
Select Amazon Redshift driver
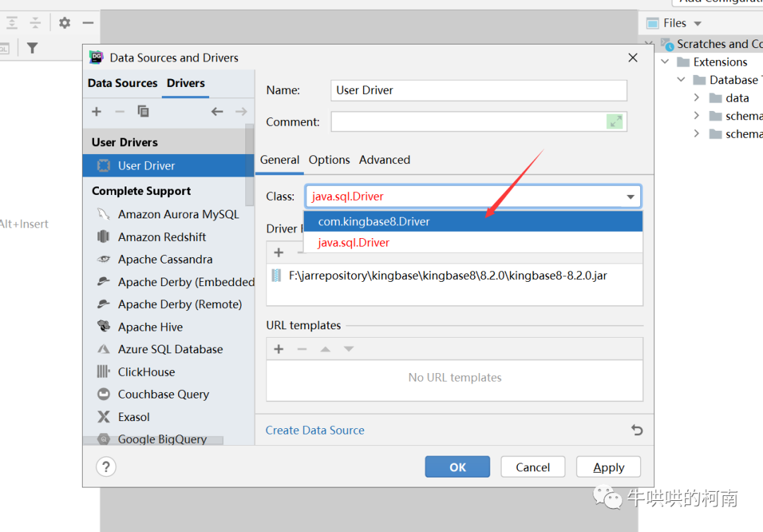(x=168, y=237)
